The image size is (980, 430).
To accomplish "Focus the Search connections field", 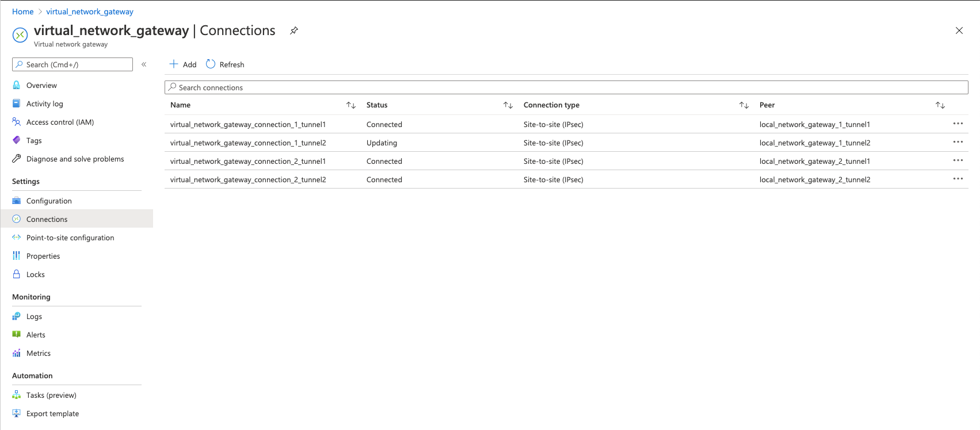I will (x=566, y=87).
